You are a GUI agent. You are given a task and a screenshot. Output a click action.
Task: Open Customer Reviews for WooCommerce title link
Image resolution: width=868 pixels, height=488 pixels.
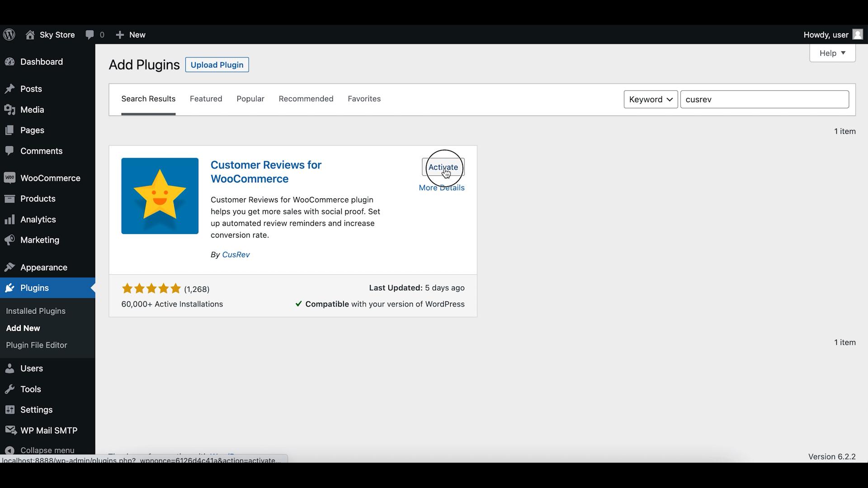pyautogui.click(x=266, y=172)
